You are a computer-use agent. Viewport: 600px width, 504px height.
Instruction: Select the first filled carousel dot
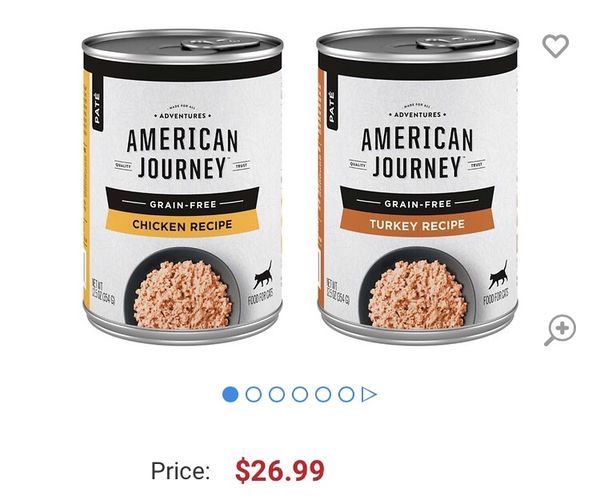click(x=230, y=394)
